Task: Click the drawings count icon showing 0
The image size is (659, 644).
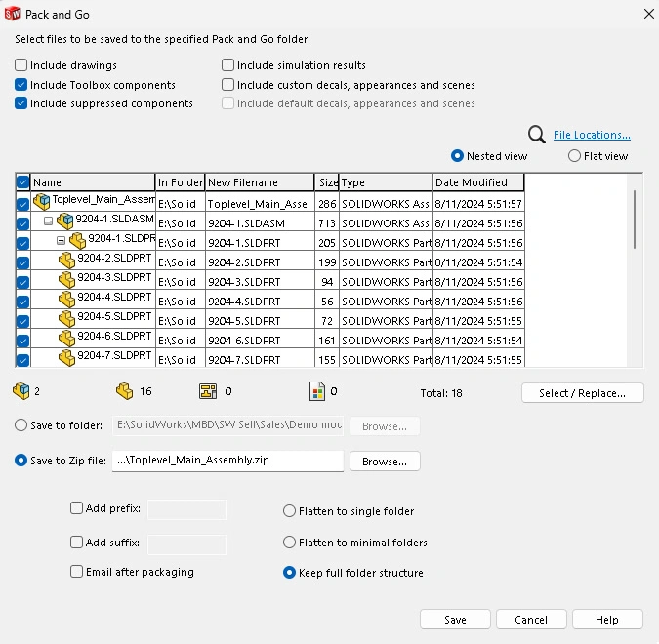Action: pyautogui.click(x=208, y=391)
